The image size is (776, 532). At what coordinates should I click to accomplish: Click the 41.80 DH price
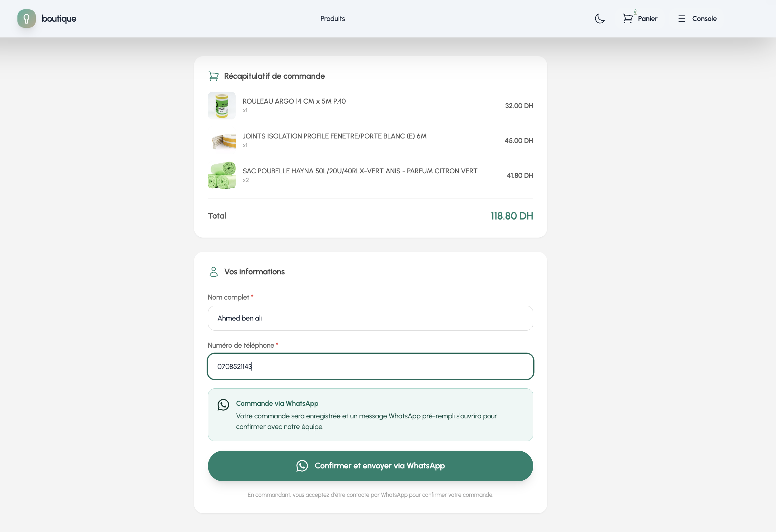(x=520, y=176)
